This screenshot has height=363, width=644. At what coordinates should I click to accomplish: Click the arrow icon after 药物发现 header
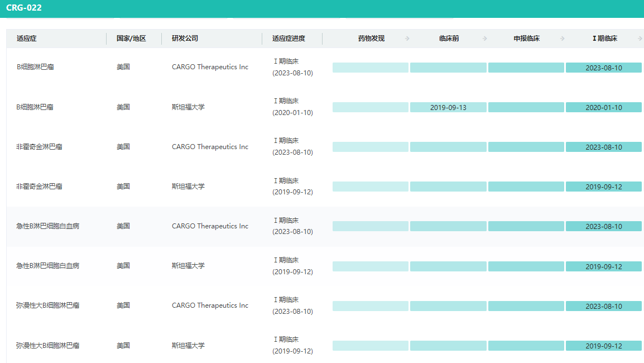(x=407, y=38)
